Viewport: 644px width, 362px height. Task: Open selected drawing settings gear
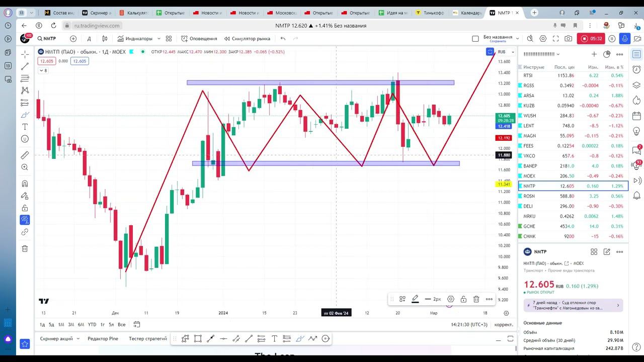point(451,299)
